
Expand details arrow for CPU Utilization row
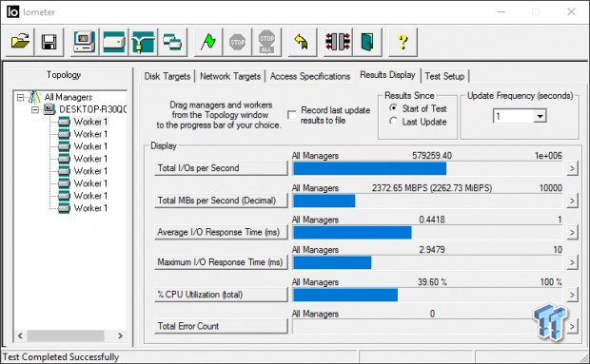[572, 295]
